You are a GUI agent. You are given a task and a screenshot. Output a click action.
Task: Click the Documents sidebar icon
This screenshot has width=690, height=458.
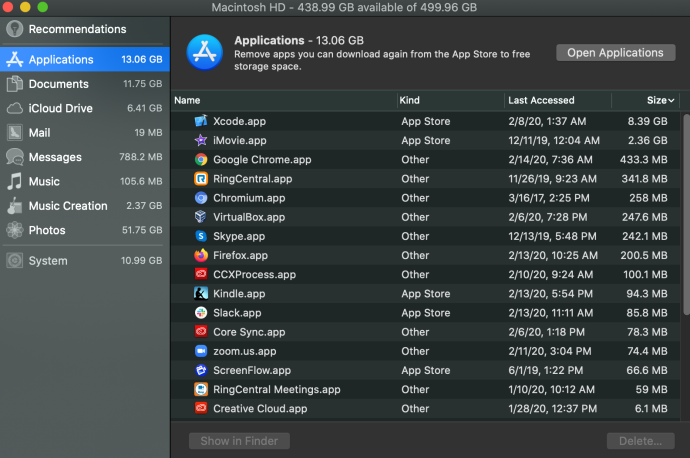click(x=15, y=84)
